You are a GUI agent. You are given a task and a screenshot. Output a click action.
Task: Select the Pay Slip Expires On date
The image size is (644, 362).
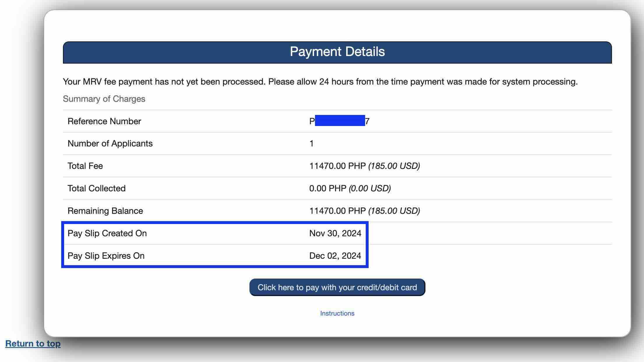click(x=335, y=256)
